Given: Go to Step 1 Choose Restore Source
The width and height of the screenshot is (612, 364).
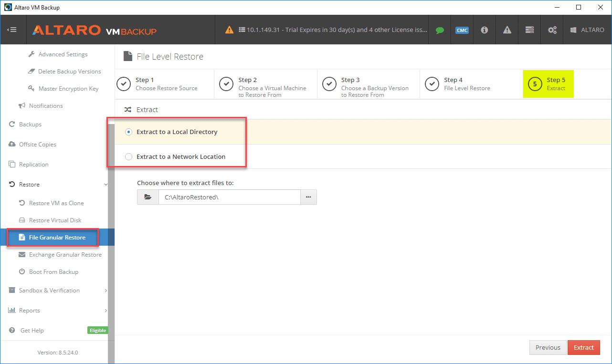Looking at the screenshot, I should pyautogui.click(x=164, y=84).
